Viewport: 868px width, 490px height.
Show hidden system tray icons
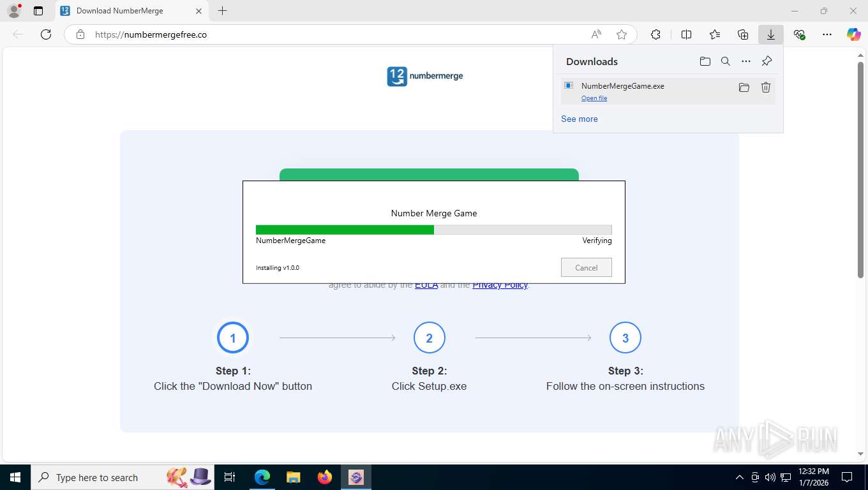(x=740, y=477)
